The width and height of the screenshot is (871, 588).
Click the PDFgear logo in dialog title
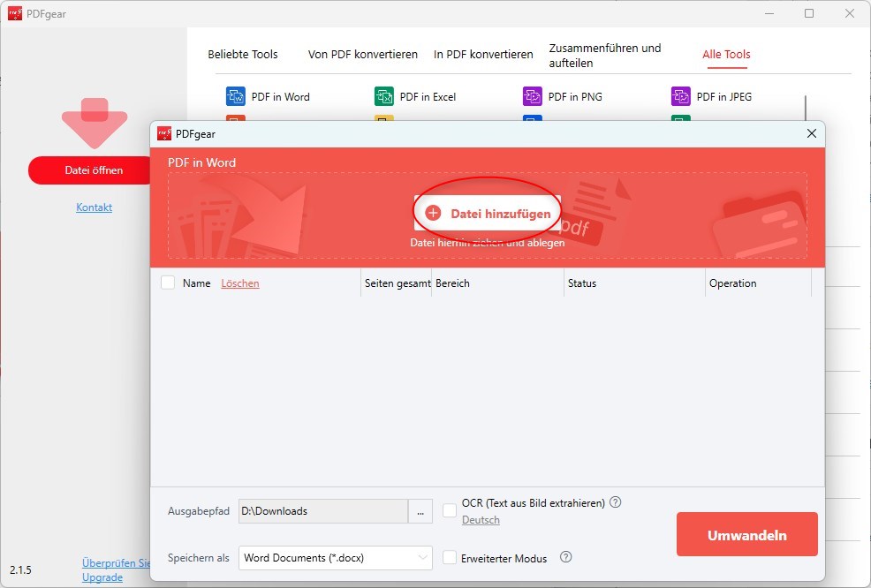coord(164,134)
